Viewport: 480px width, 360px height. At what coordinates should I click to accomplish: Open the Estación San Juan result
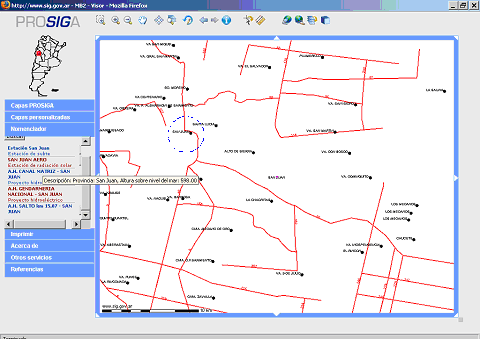(28, 148)
